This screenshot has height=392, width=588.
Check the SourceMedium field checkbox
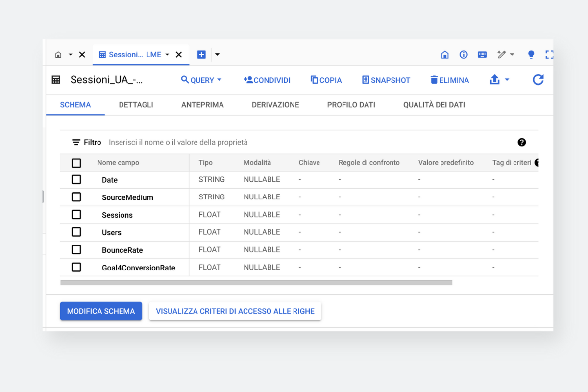(x=76, y=197)
